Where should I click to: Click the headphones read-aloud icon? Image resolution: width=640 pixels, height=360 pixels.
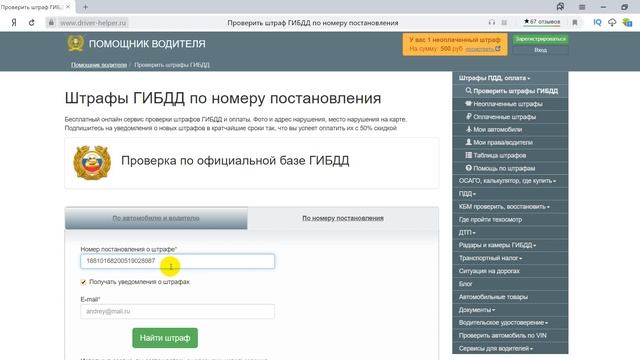tap(491, 23)
